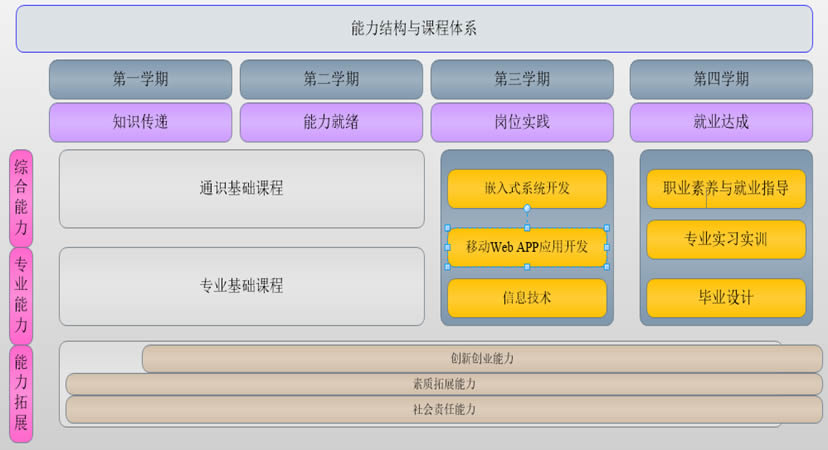Select the purple 就业达成 box
The width and height of the screenshot is (828, 450).
click(x=720, y=122)
